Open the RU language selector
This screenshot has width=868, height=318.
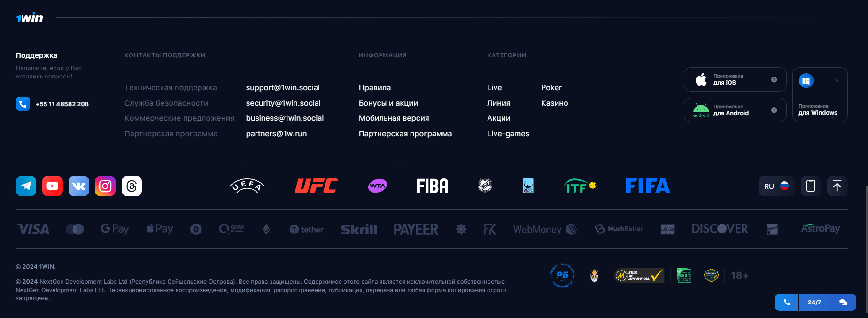coord(776,186)
